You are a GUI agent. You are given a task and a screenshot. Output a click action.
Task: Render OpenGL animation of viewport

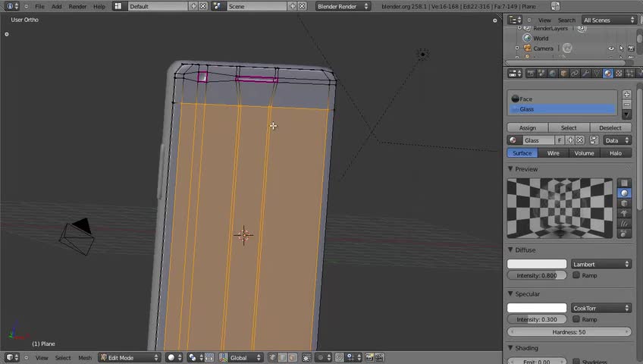pos(379,357)
